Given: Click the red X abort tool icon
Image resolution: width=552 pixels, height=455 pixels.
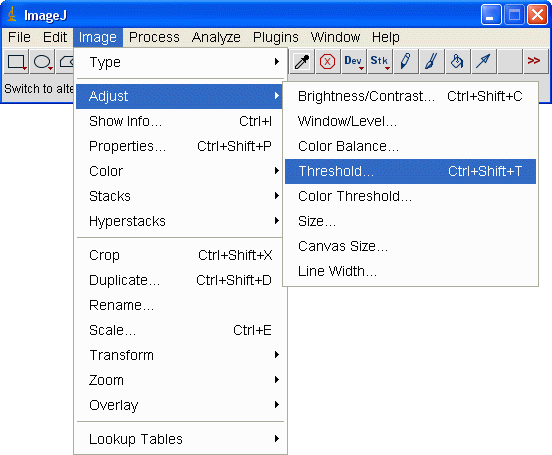Looking at the screenshot, I should [x=328, y=62].
